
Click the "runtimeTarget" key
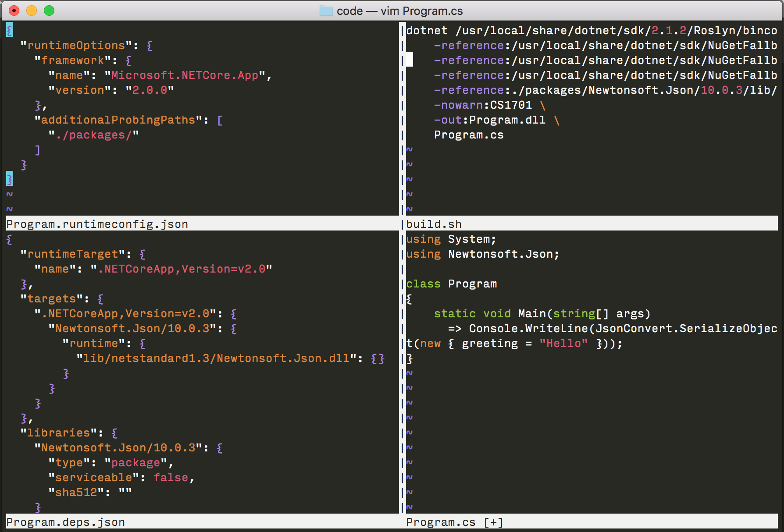pos(73,254)
